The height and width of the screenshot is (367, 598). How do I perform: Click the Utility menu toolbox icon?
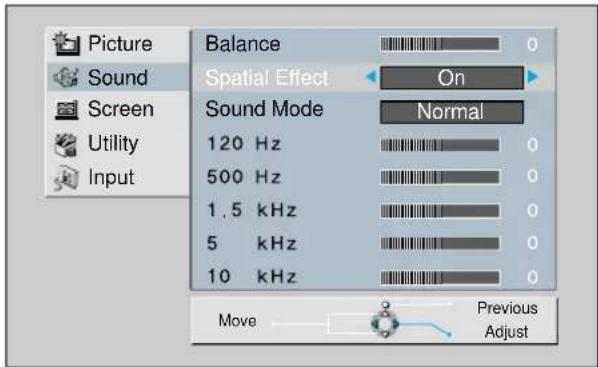click(x=66, y=144)
